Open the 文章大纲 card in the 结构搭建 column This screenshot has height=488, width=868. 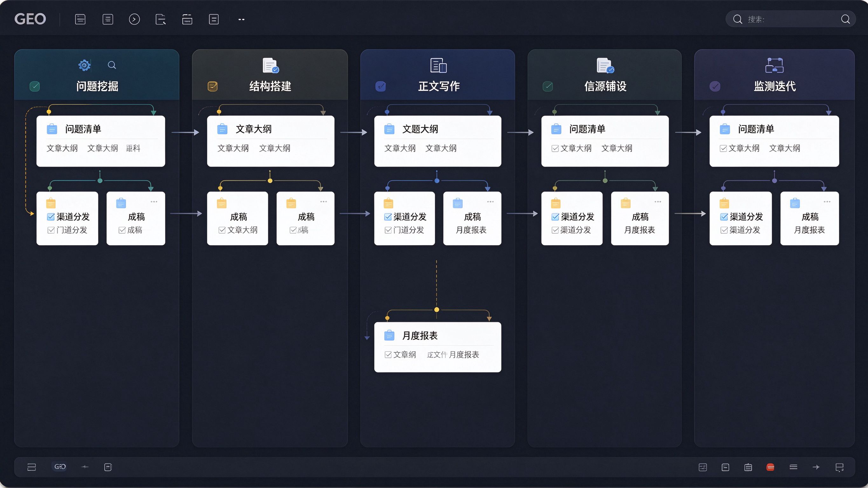(271, 141)
